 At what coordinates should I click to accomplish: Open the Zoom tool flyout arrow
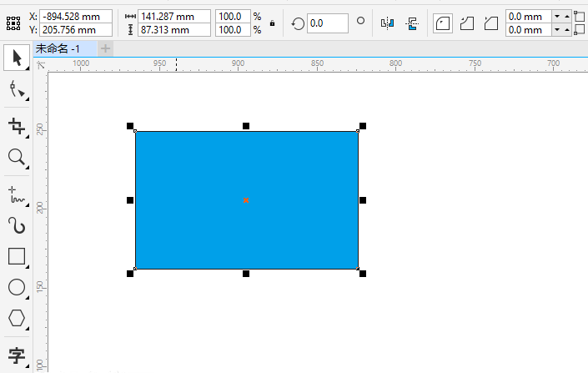tap(27, 168)
